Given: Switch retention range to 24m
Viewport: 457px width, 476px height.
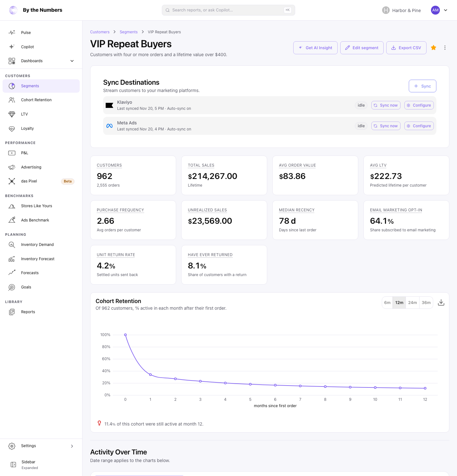Looking at the screenshot, I should coord(413,303).
